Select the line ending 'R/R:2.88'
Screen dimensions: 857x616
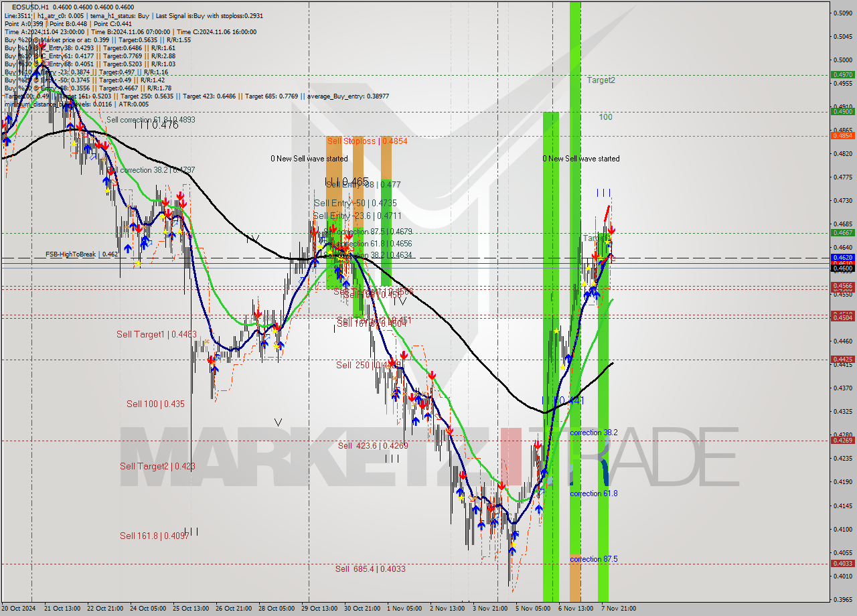pos(90,56)
